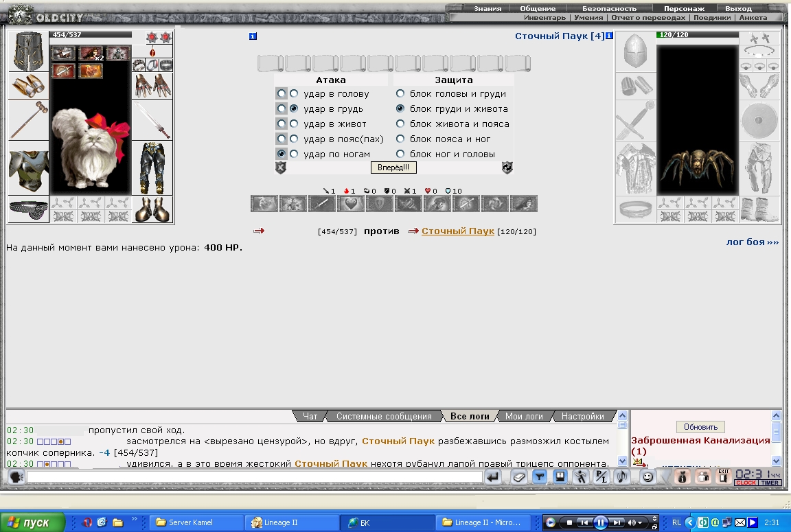791x532 pixels.
Task: Click the chat message input field
Action: point(255,476)
